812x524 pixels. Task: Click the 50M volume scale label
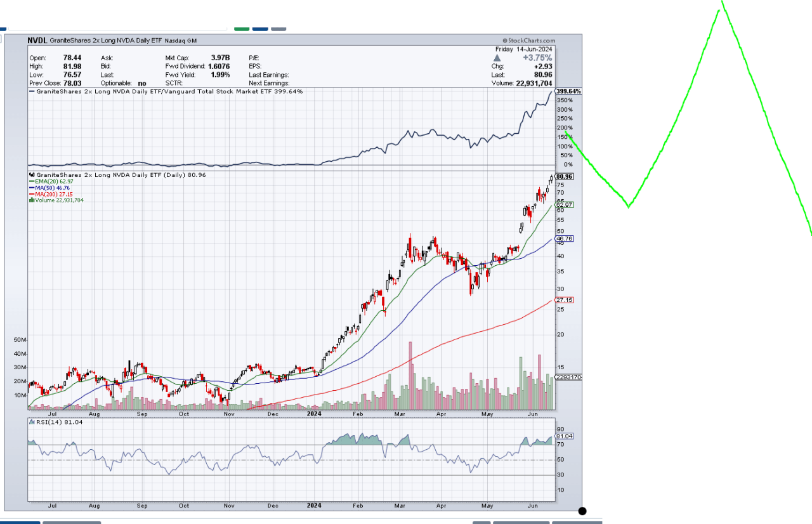[19, 340]
